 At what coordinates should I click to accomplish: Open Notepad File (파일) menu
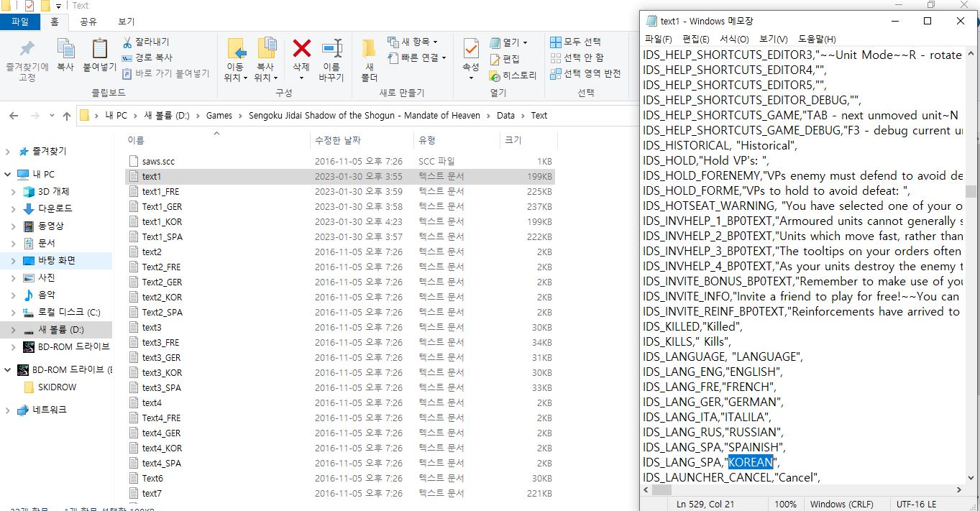pos(658,39)
